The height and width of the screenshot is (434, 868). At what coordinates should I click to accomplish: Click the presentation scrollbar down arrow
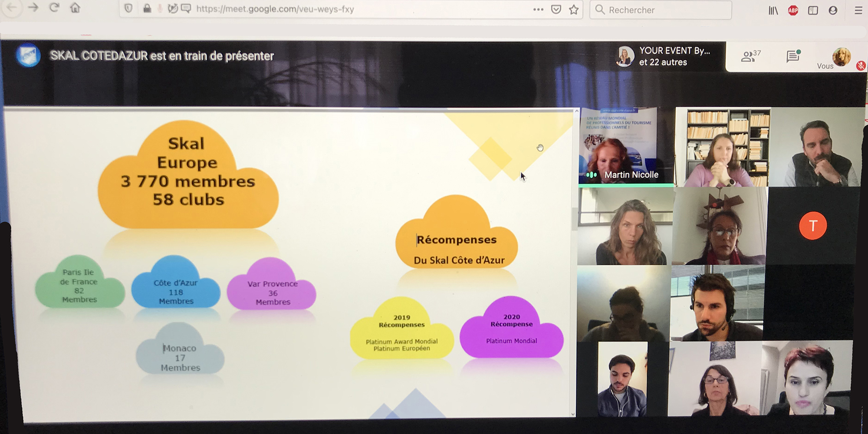click(573, 414)
